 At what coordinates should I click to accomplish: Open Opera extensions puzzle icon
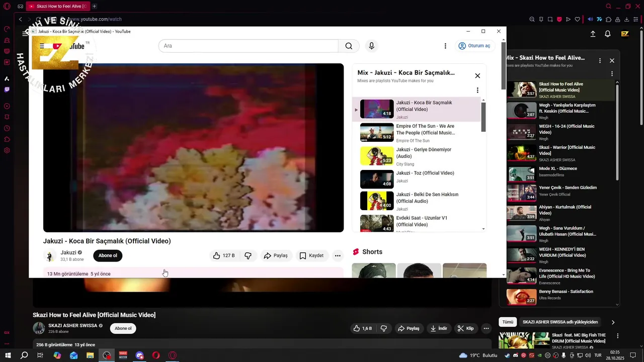(609, 19)
